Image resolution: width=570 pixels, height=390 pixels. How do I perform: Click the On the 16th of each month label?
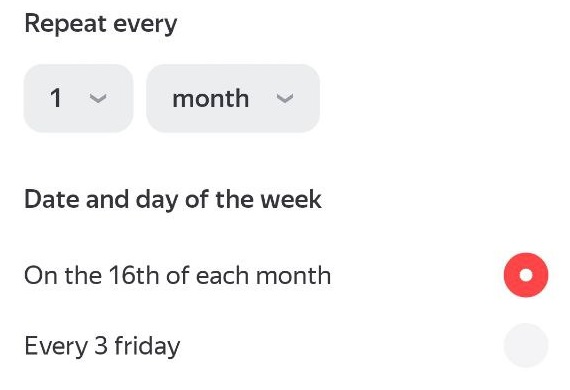(x=178, y=275)
